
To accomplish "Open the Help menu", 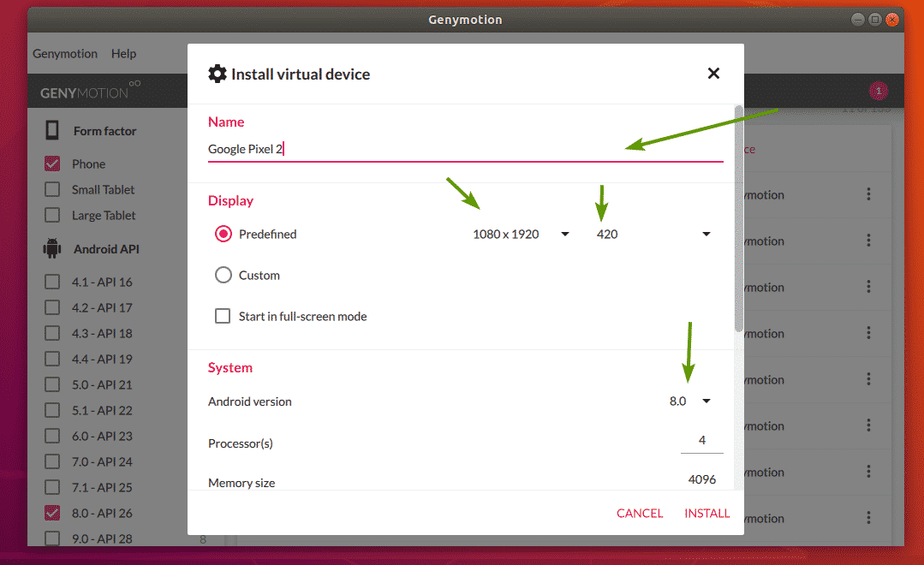I will [x=123, y=54].
